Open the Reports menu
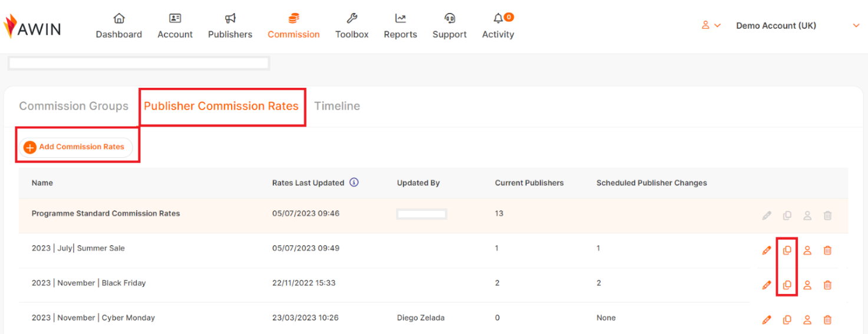 click(x=400, y=27)
